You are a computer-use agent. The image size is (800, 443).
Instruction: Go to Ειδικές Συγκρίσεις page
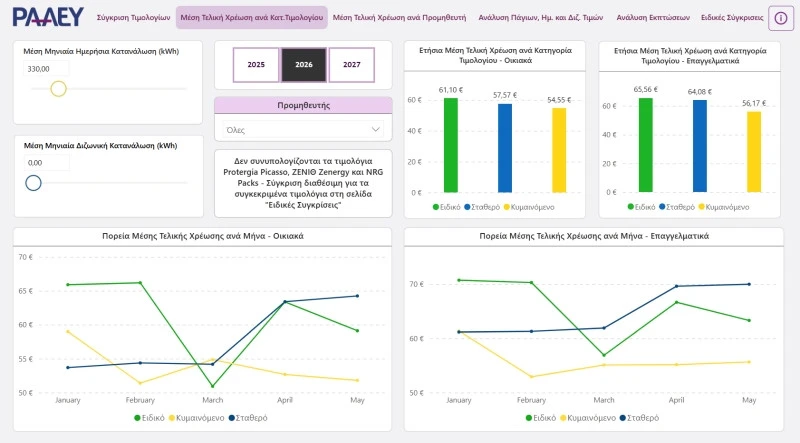(x=732, y=17)
